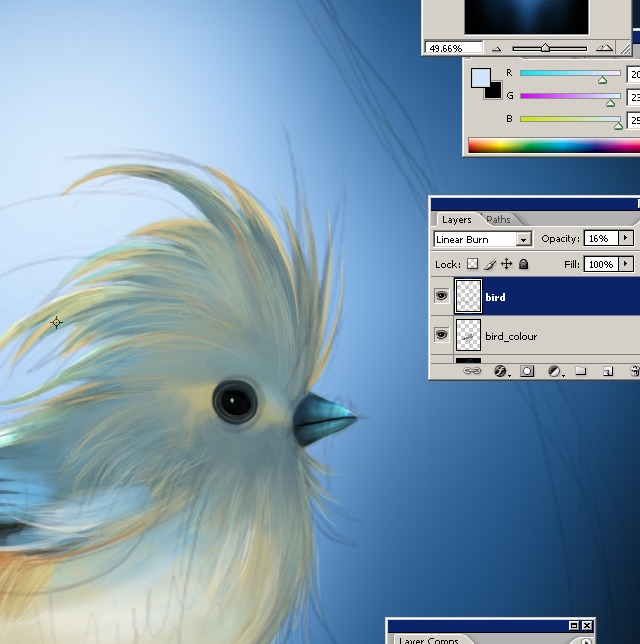
Task: Open the Opacity slider arrow
Action: click(x=626, y=238)
